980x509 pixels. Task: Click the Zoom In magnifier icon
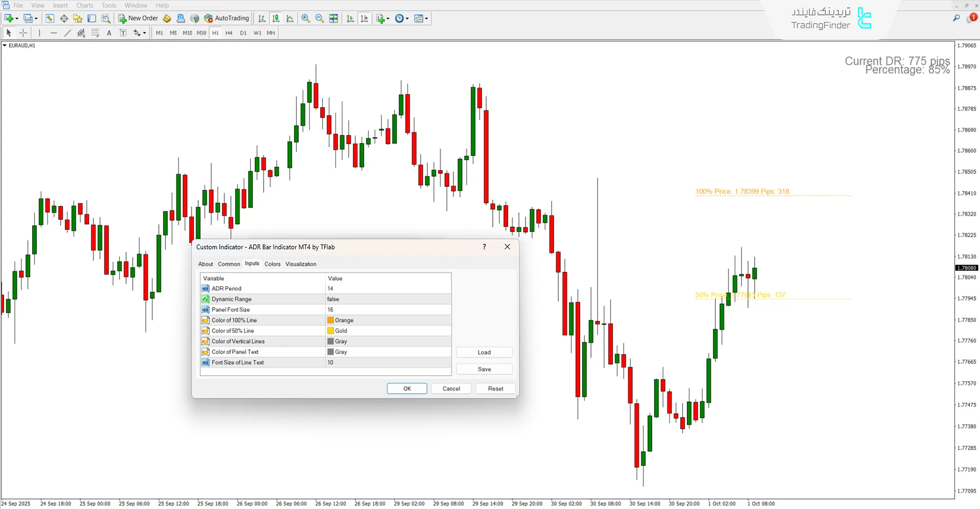[305, 18]
